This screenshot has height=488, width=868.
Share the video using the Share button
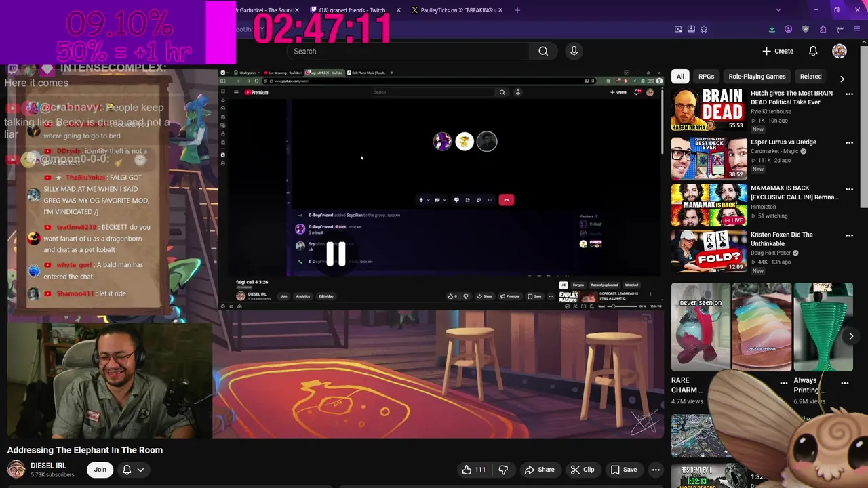(539, 470)
